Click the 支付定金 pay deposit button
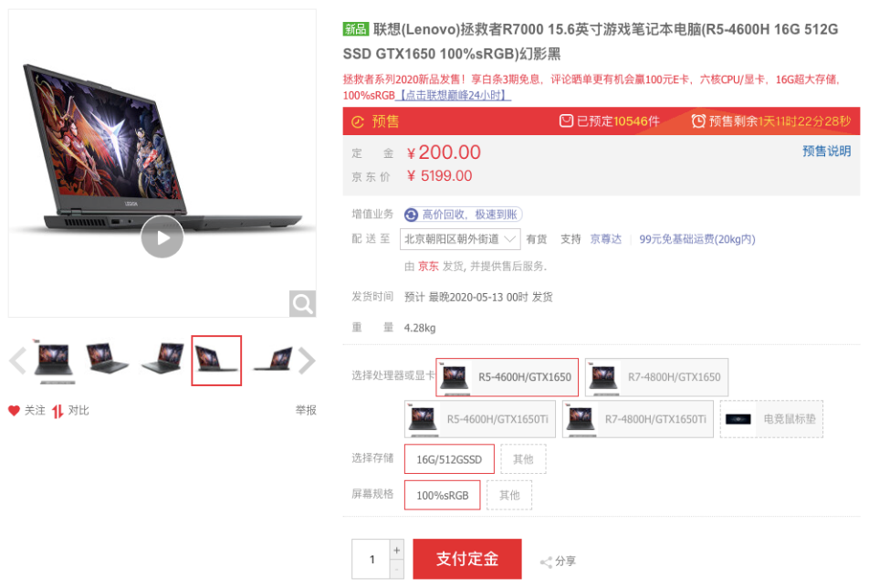869x588 pixels. 467,559
